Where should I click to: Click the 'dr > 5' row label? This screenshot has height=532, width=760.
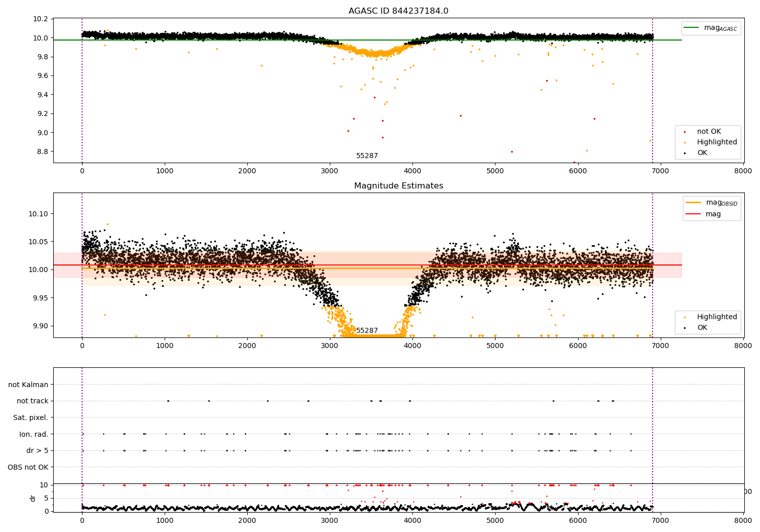37,451
